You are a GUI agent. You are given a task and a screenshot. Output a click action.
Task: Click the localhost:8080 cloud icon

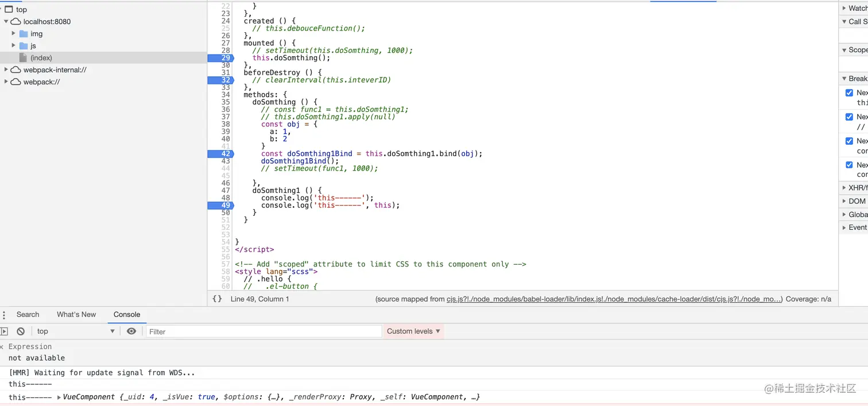(x=16, y=22)
